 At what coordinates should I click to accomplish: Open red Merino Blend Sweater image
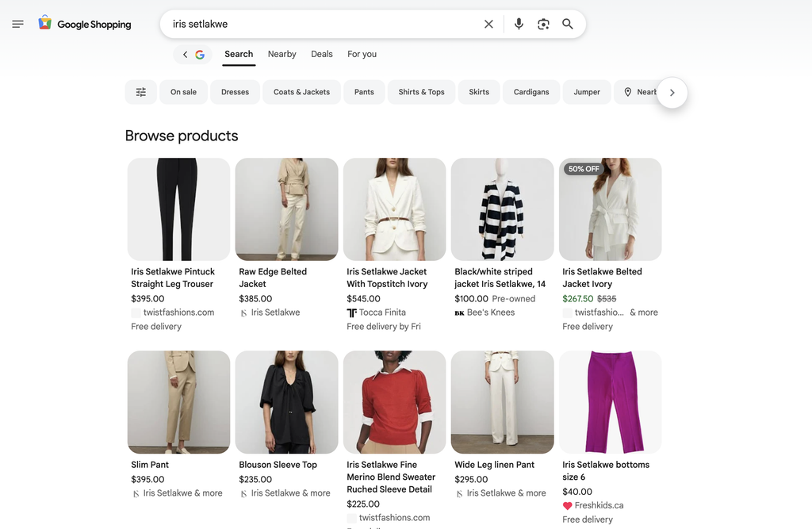pyautogui.click(x=395, y=402)
